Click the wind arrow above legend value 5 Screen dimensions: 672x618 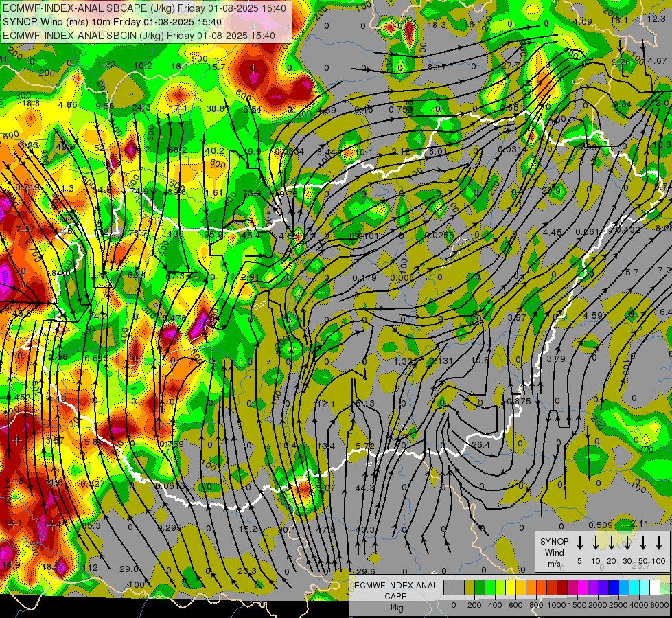(x=580, y=542)
